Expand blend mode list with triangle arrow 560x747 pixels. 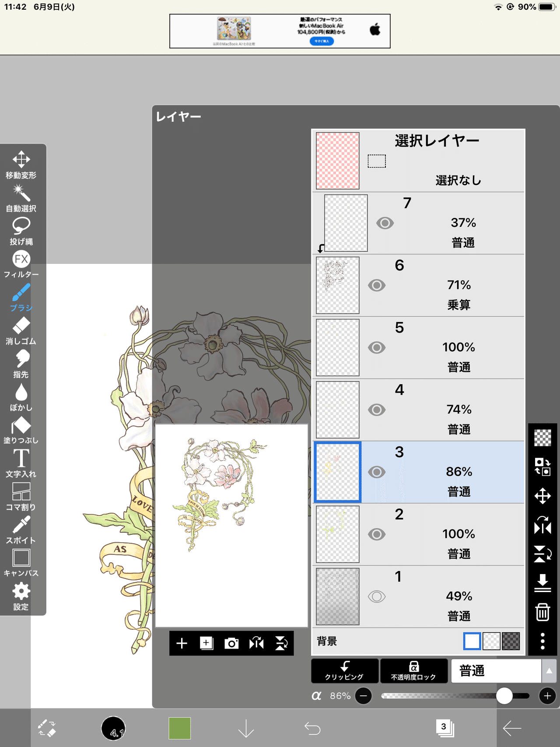549,670
